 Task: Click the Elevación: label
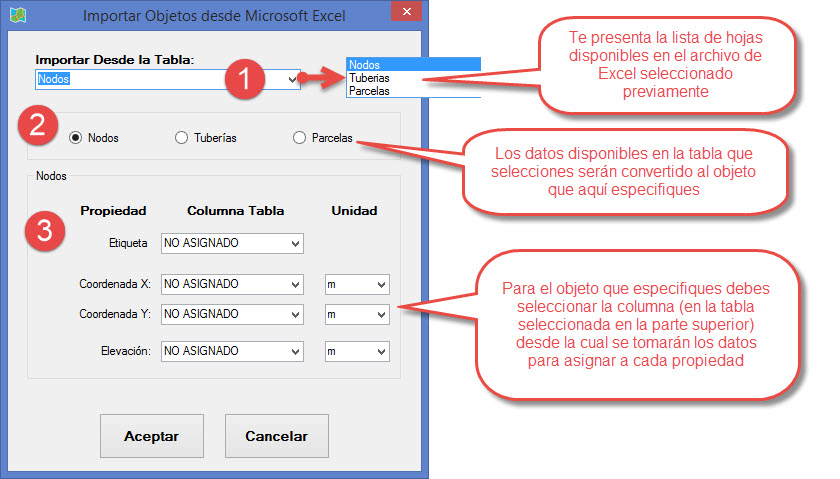(x=126, y=351)
